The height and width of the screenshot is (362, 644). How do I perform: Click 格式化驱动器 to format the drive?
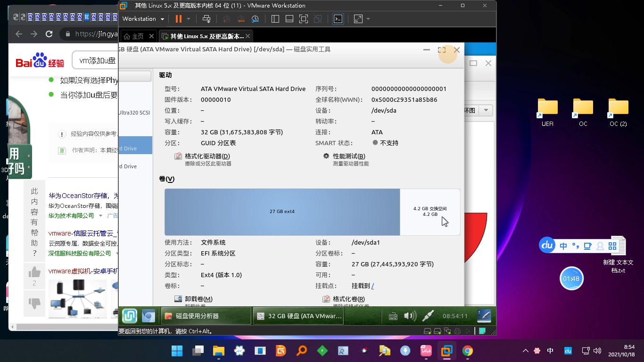203,159
